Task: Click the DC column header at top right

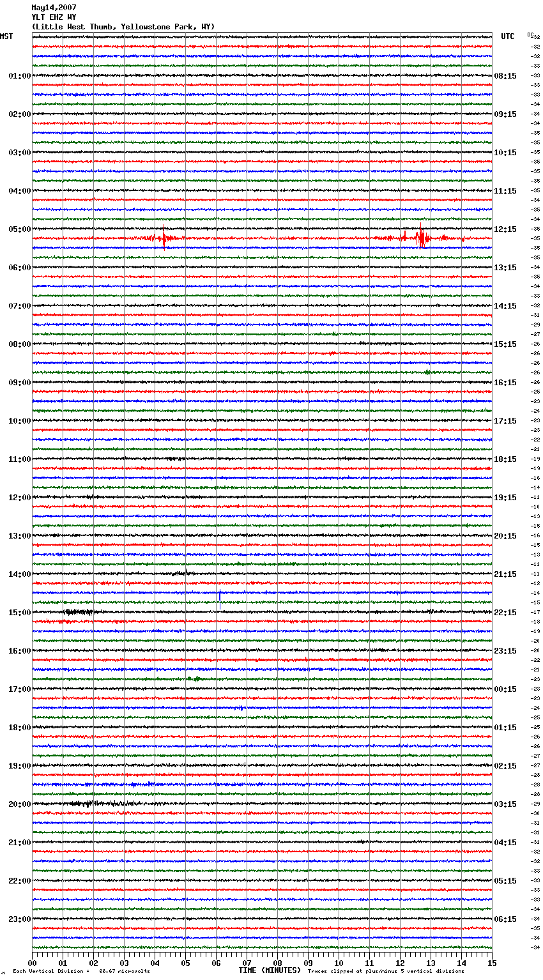Action: 530,34
